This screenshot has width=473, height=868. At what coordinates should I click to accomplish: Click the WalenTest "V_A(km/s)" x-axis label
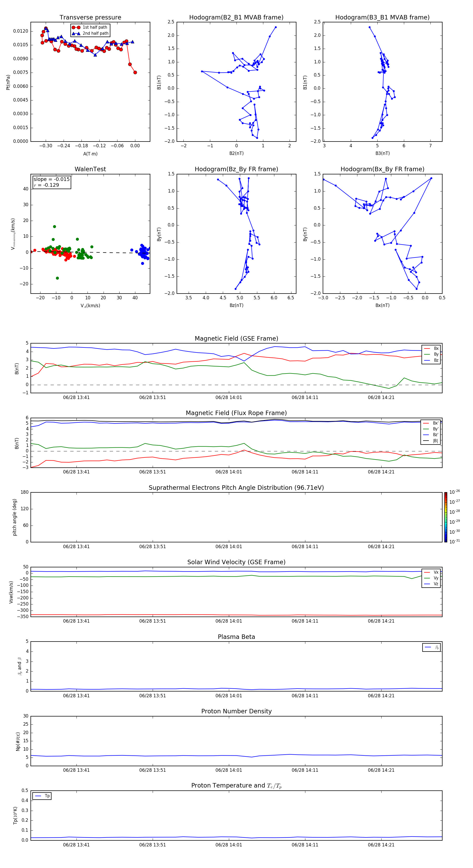click(x=90, y=306)
